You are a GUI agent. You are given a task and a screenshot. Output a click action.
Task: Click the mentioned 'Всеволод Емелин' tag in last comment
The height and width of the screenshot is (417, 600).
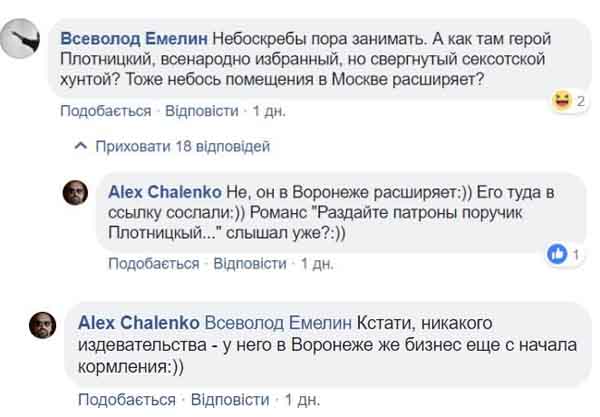click(278, 321)
